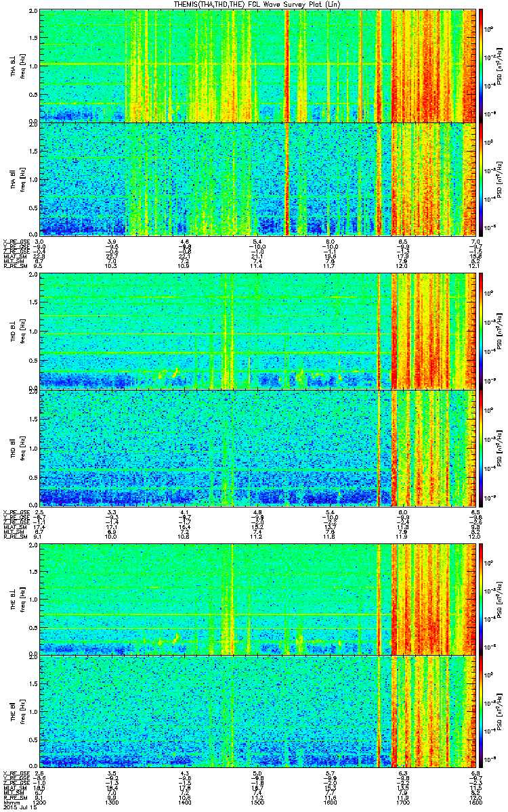Viewport: 508px width, 812px height.
Task: Click the 1300 time tick label
Action: [x=112, y=802]
